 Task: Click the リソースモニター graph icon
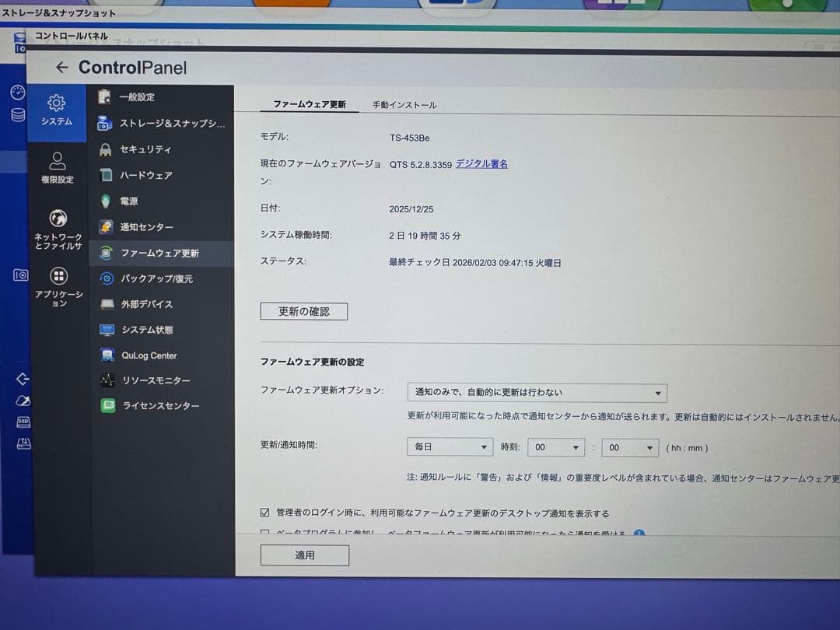pyautogui.click(x=107, y=380)
